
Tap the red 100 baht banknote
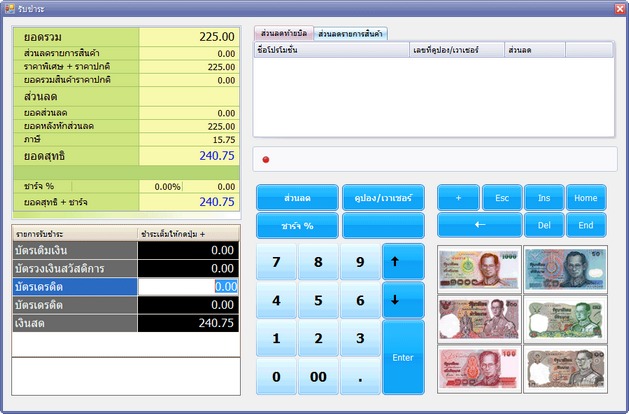[x=479, y=368]
